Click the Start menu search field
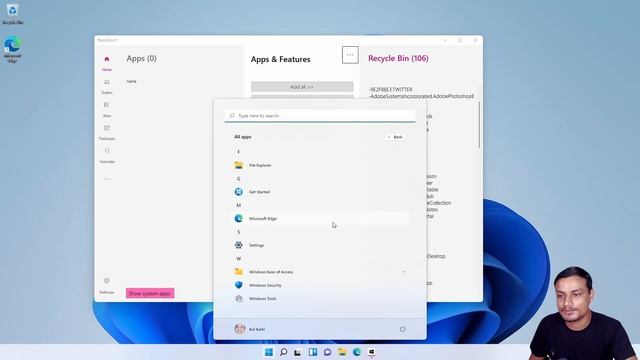Screen dimensions: 640x360 coord(320,116)
